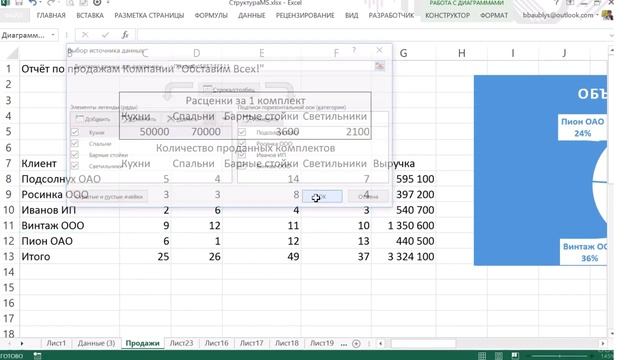
Task: Open the ГЛАВНАЯ ribbon tab
Action: [51, 16]
